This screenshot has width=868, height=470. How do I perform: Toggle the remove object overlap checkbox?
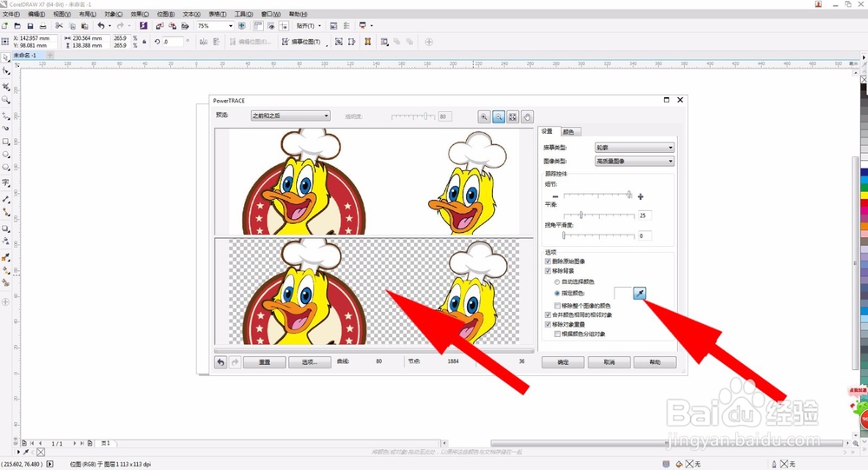click(548, 324)
